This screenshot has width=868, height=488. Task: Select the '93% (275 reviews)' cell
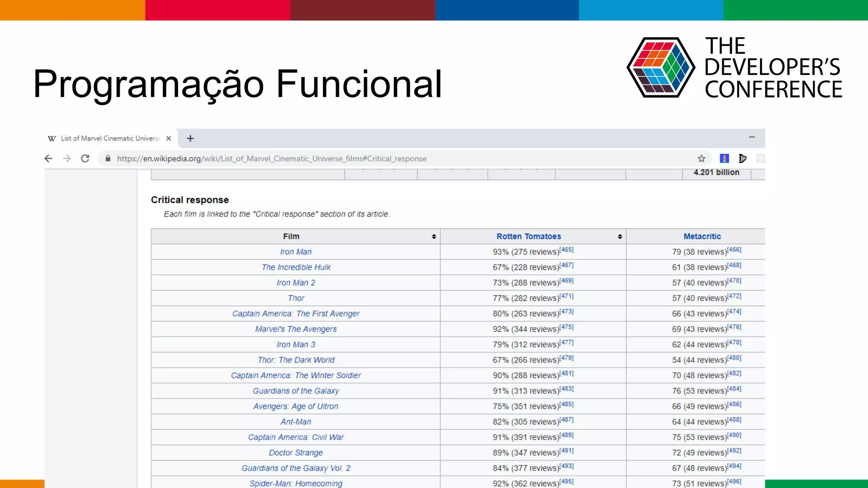tap(533, 252)
